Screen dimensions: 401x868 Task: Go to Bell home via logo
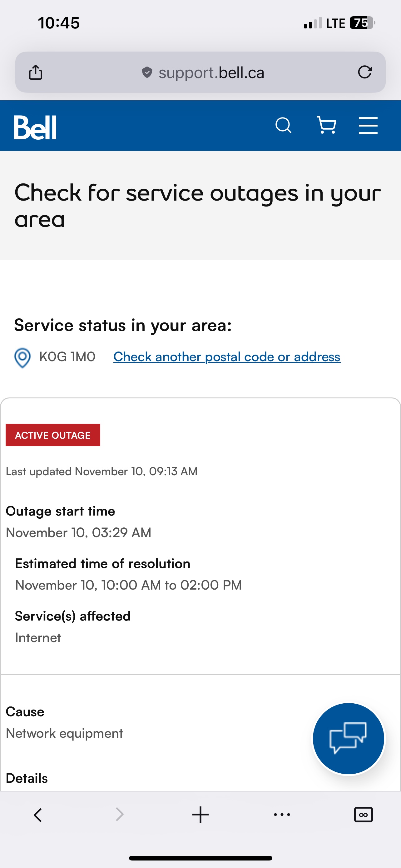[35, 127]
